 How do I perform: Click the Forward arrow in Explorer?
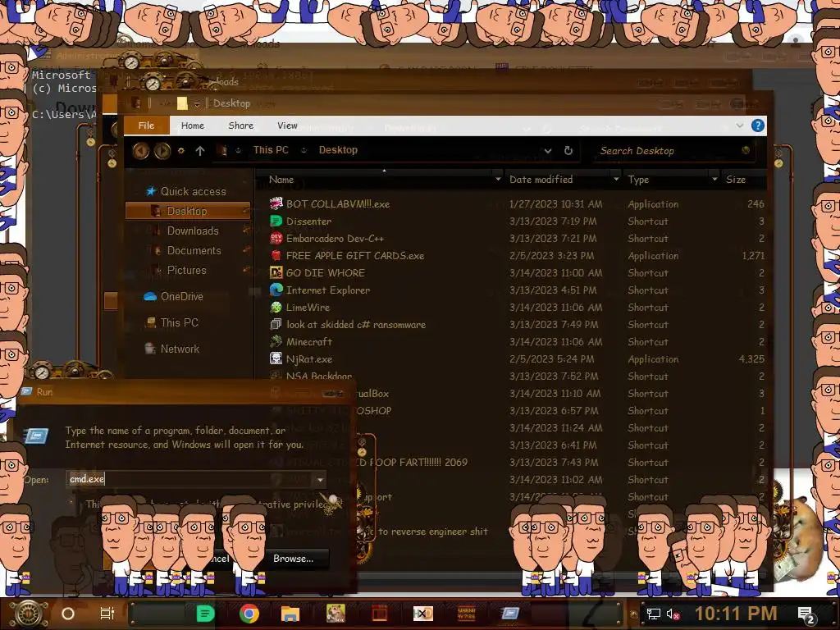pyautogui.click(x=162, y=151)
